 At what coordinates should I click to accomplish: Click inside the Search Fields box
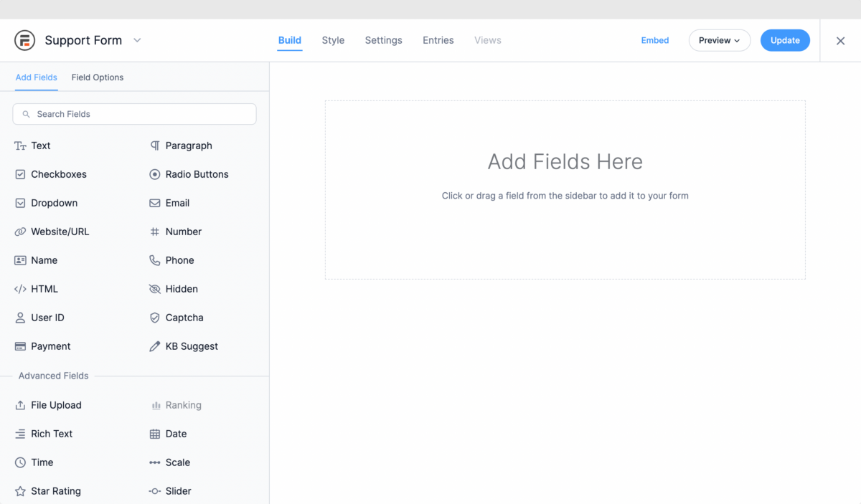click(x=134, y=114)
